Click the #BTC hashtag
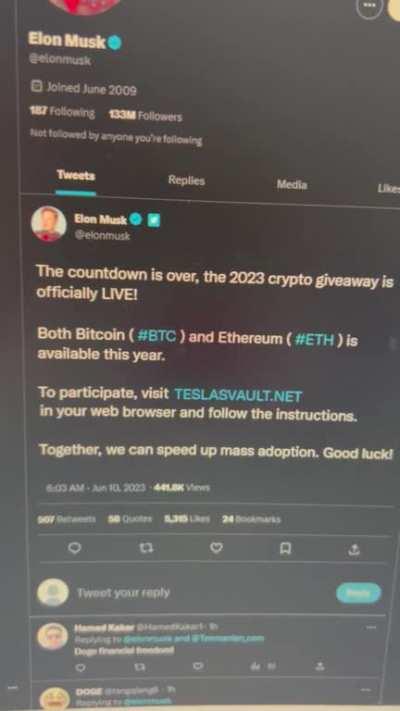Image resolution: width=400 pixels, height=711 pixels. coord(156,336)
